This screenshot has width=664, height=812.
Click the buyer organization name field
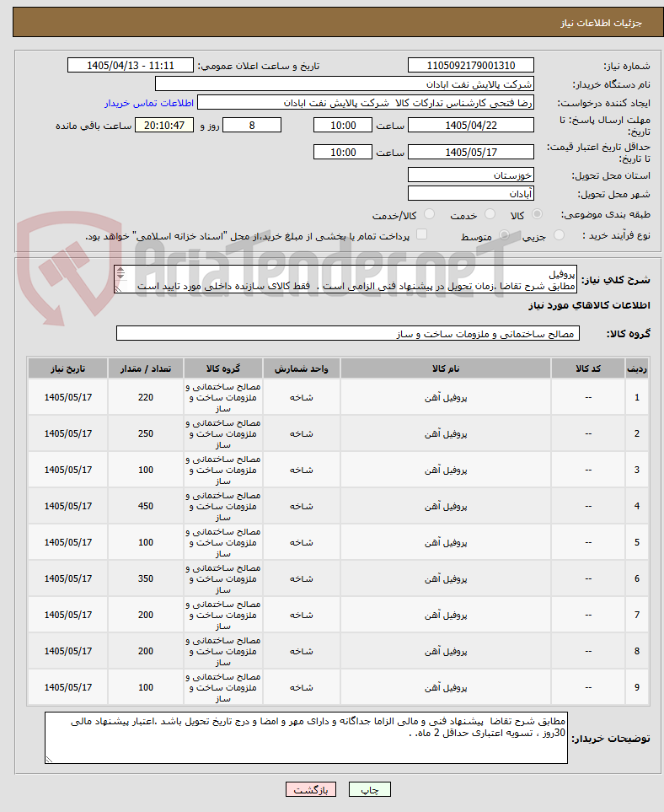point(344,83)
